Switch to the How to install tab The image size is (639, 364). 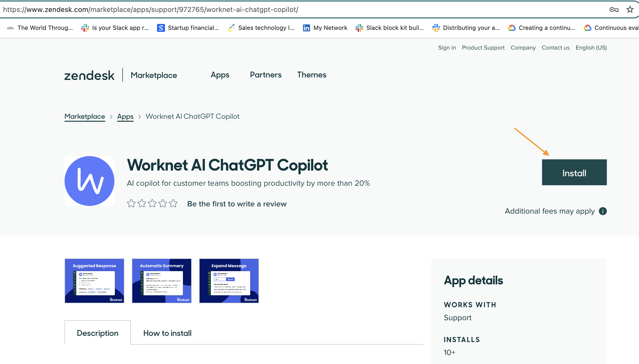tap(167, 333)
